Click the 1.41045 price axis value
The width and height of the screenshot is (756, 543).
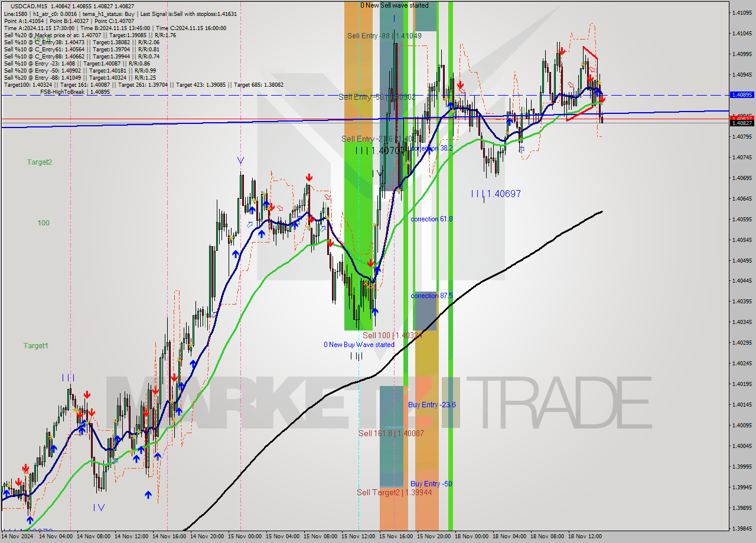pos(742,33)
